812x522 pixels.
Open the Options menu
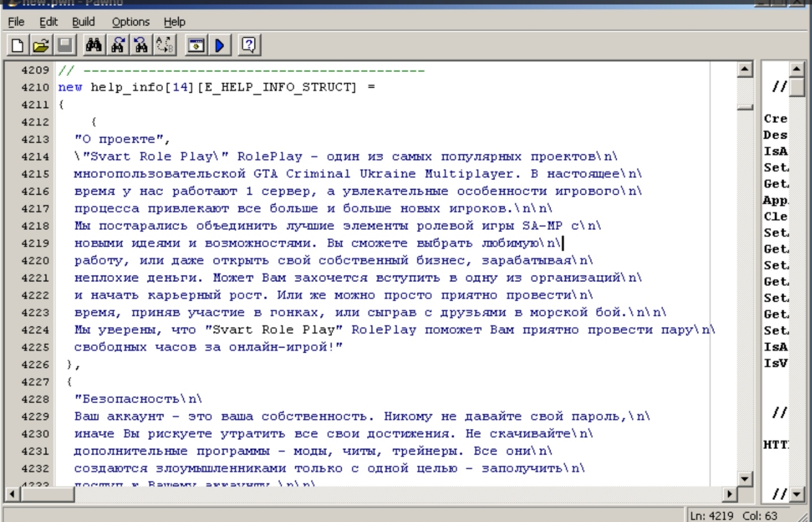pyautogui.click(x=131, y=22)
